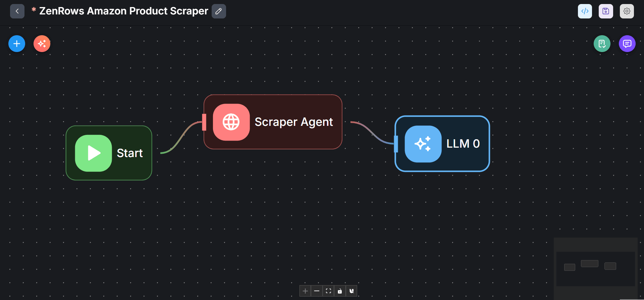The height and width of the screenshot is (300, 644).
Task: Select the Scraper Agent node label
Action: [294, 122]
